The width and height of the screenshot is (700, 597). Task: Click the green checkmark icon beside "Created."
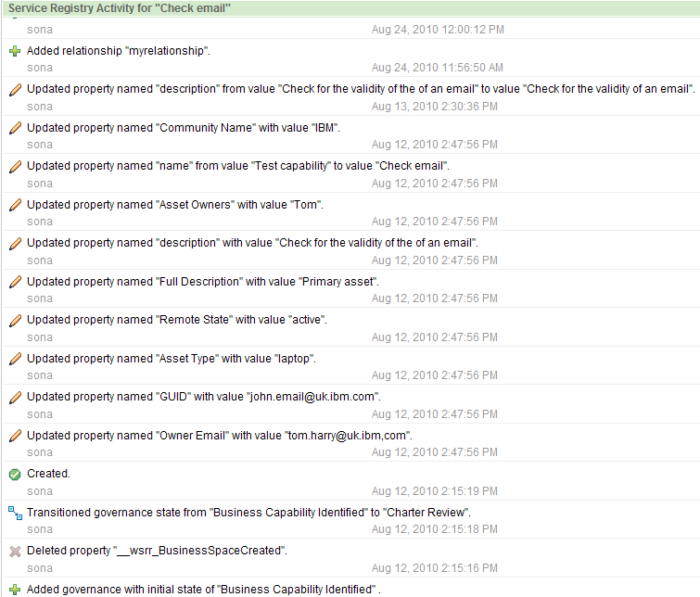click(x=14, y=474)
